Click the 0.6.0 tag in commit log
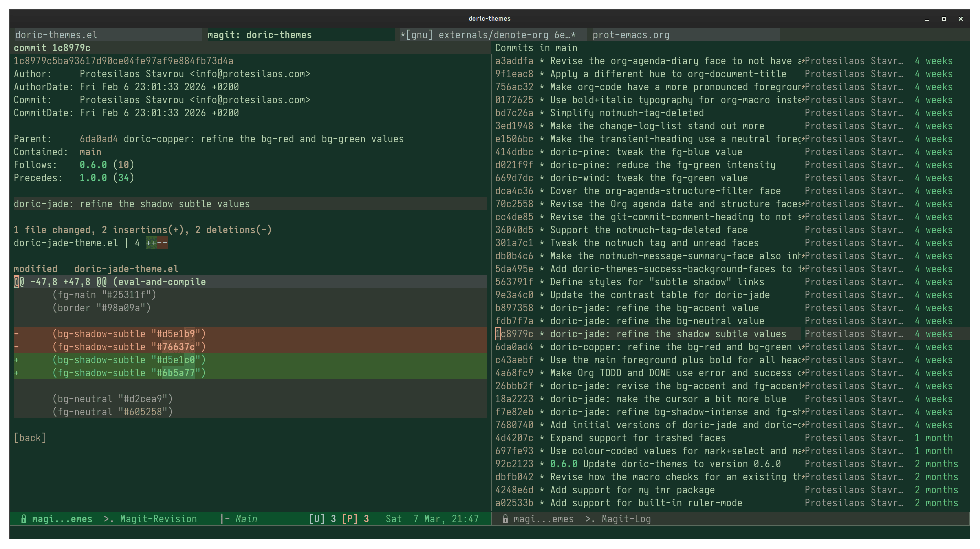 (x=563, y=464)
